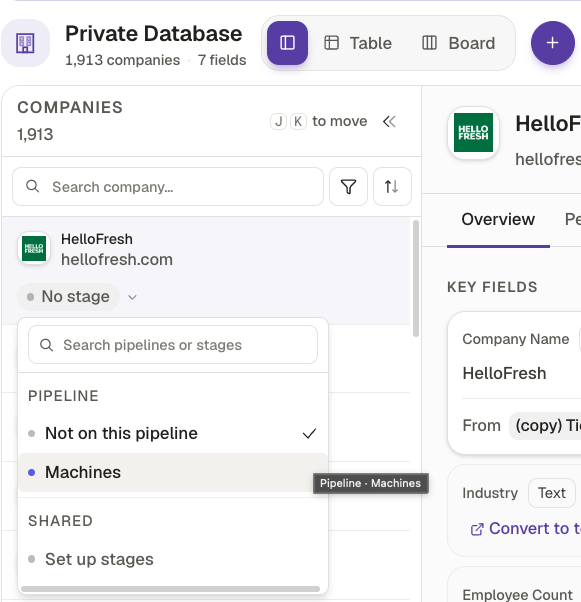Image resolution: width=581 pixels, height=602 pixels.
Task: Click the large HelloFresh logo in detail
Action: coord(473,132)
